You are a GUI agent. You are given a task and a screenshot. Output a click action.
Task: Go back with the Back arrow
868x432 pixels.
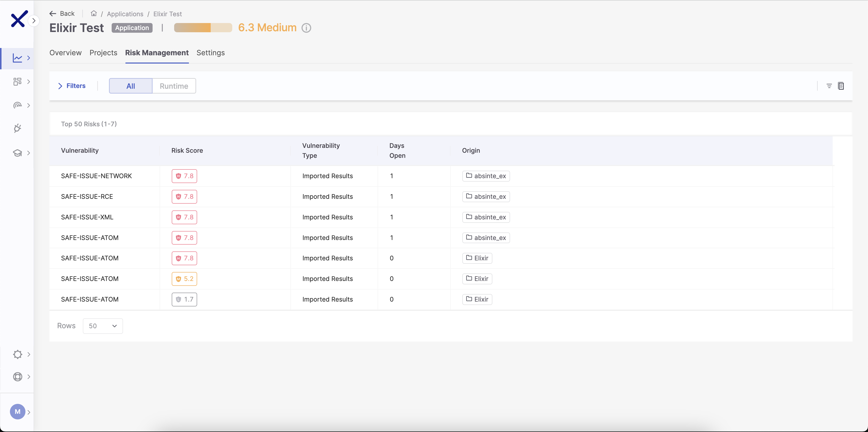click(x=62, y=14)
